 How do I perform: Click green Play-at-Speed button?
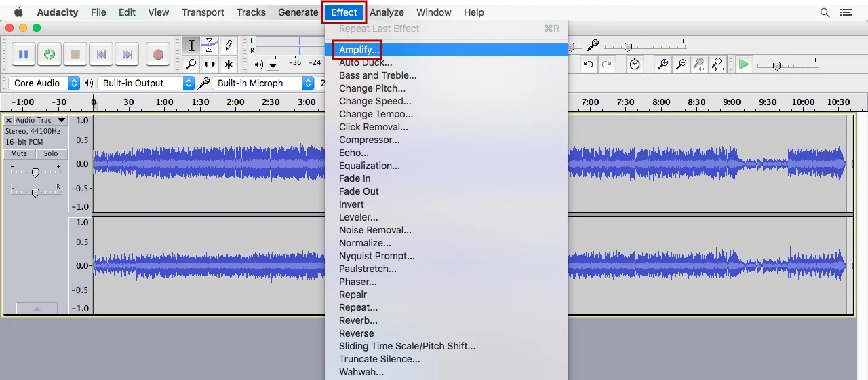pos(744,64)
